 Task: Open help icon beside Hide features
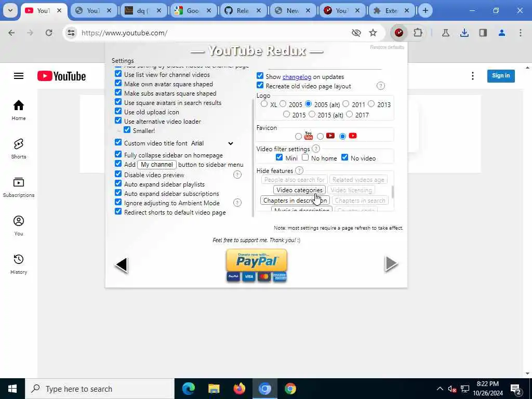(299, 170)
